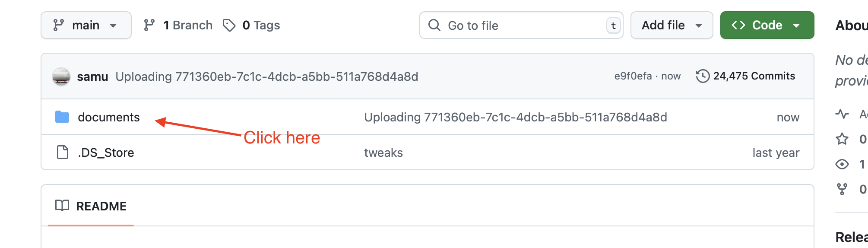868x248 pixels.
Task: Click the activity pulse icon
Action: point(842,114)
